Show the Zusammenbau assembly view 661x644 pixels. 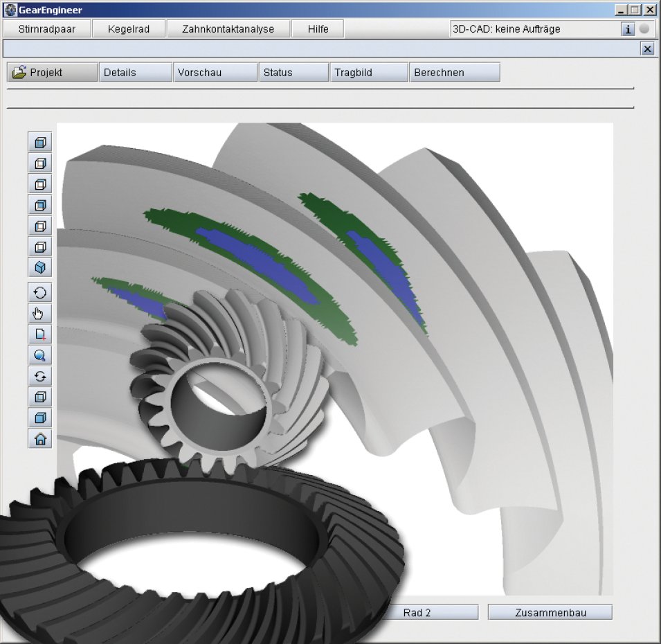[550, 613]
